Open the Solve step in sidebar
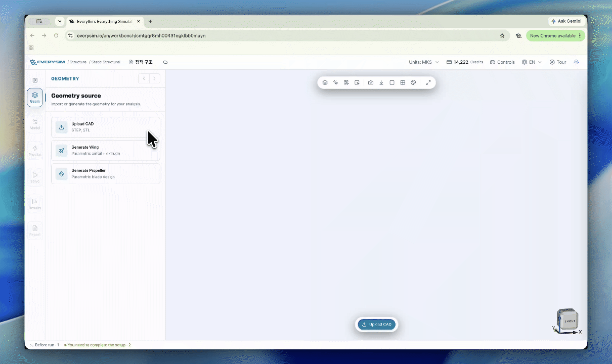This screenshot has height=364, width=612. (35, 177)
